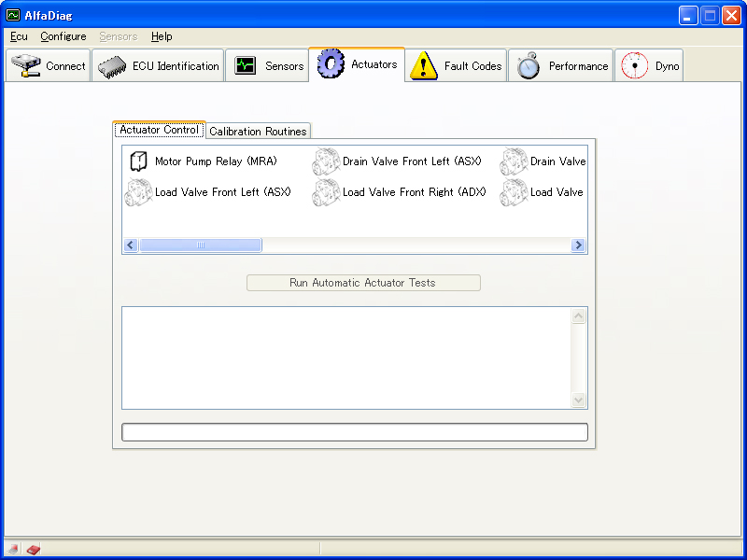The width and height of the screenshot is (747, 560).
Task: Click the ECU Identification chip icon
Action: (112, 66)
